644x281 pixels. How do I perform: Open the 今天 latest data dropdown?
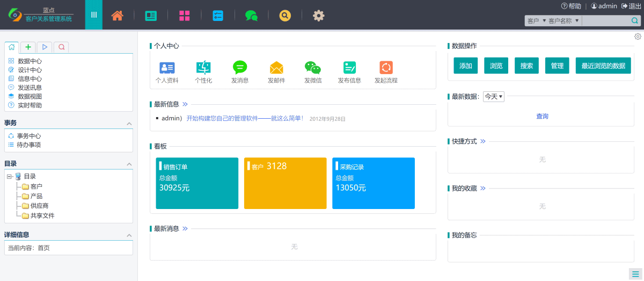[x=493, y=97]
